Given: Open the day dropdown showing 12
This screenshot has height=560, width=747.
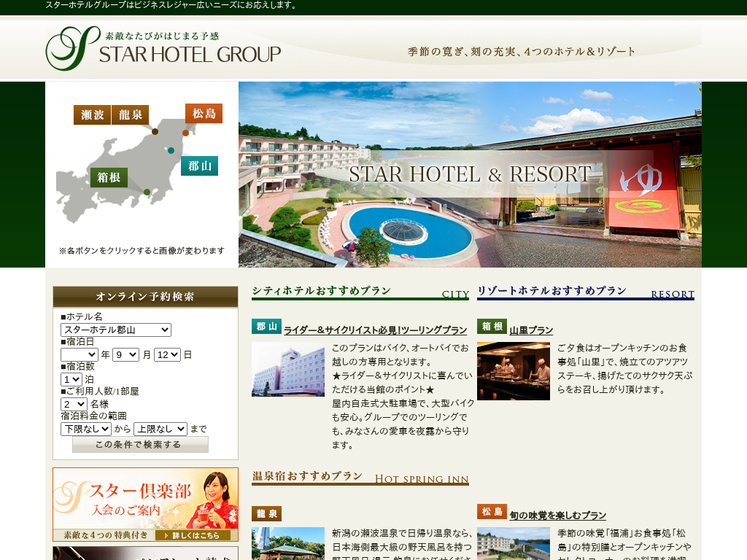Looking at the screenshot, I should pyautogui.click(x=167, y=355).
